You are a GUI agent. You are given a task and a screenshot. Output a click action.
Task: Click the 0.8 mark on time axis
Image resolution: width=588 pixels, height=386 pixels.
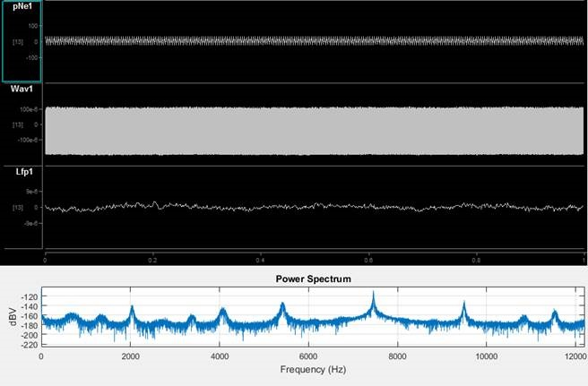[x=476, y=260]
